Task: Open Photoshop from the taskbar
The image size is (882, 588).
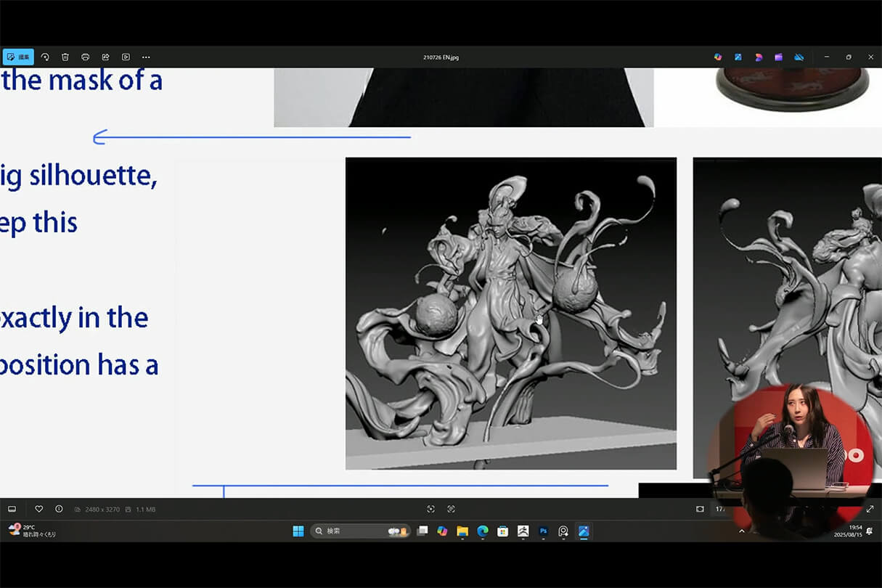Action: [543, 531]
